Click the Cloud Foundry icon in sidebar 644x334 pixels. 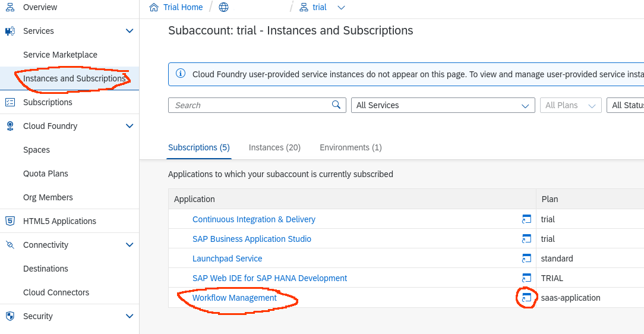(x=10, y=126)
